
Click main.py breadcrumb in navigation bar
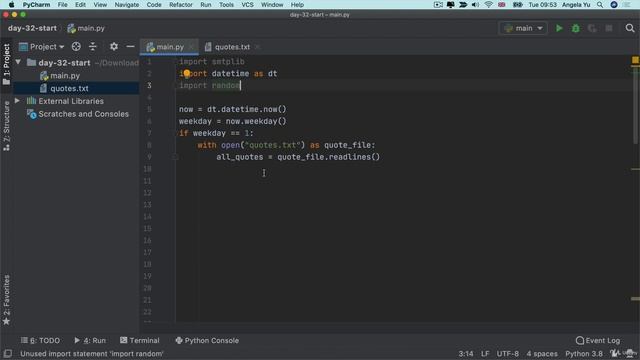86,28
